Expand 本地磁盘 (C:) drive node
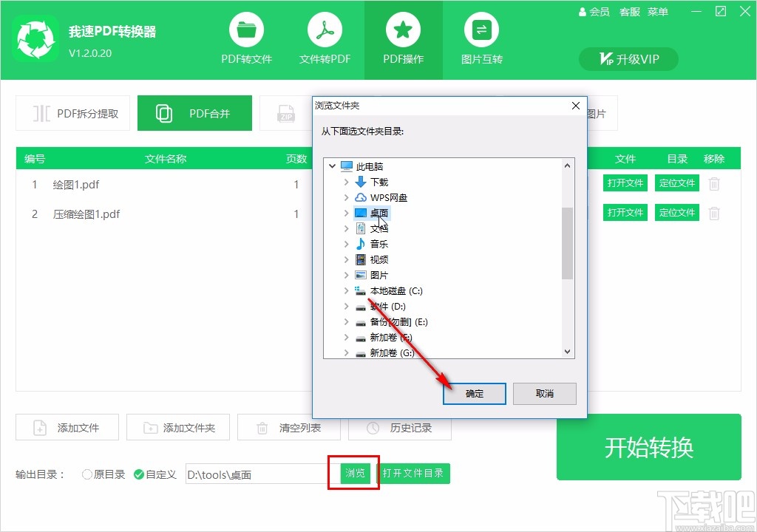 tap(346, 290)
